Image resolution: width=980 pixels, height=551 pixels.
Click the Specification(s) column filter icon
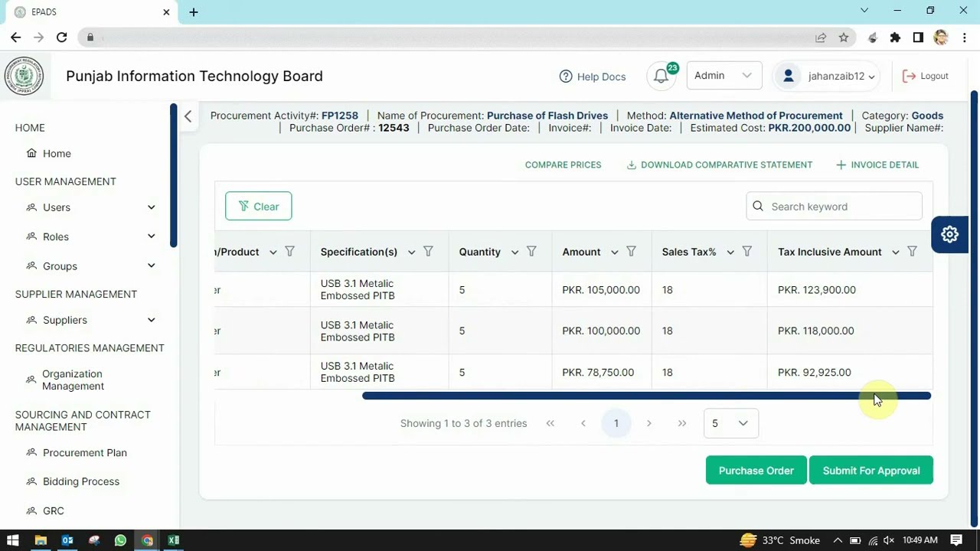pos(429,252)
